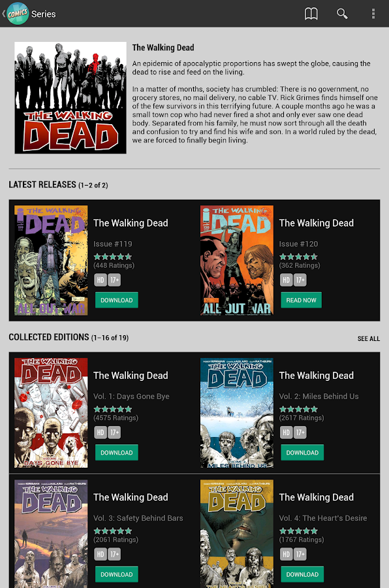Click Read Now for Issue #120
Screen dimensions: 389x588
click(302, 300)
